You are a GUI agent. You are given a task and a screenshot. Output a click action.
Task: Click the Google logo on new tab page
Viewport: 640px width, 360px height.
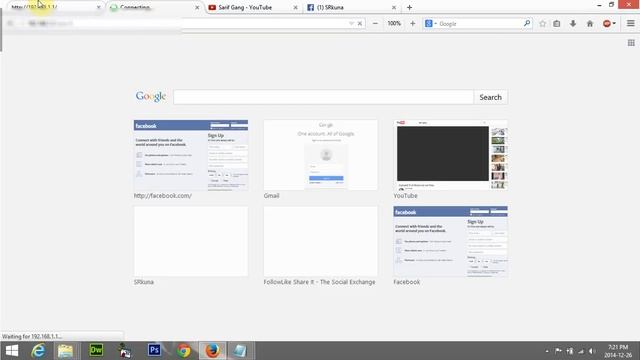[x=151, y=97]
